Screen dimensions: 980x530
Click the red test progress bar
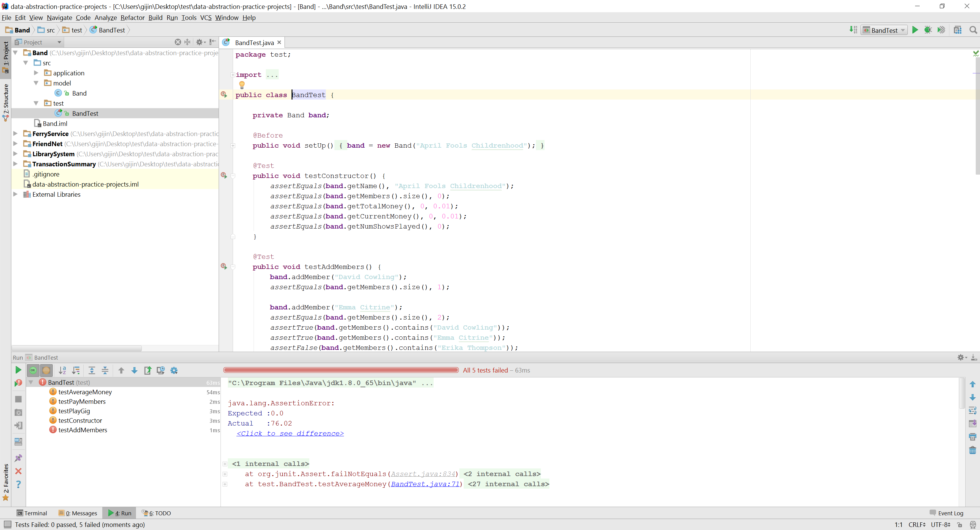click(341, 370)
